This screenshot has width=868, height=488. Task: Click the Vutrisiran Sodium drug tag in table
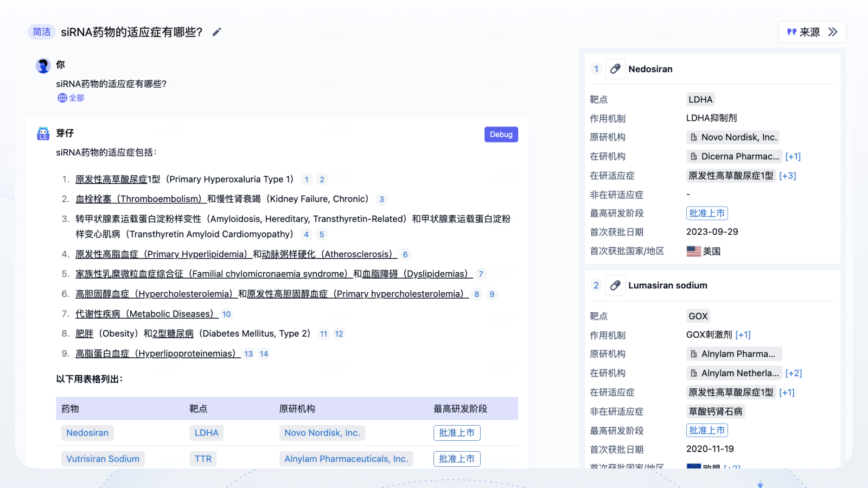103,459
